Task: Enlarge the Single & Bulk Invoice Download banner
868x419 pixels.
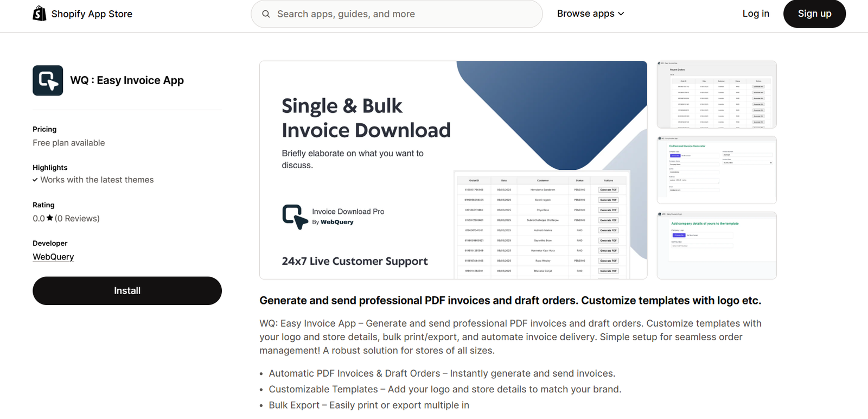Action: [453, 170]
